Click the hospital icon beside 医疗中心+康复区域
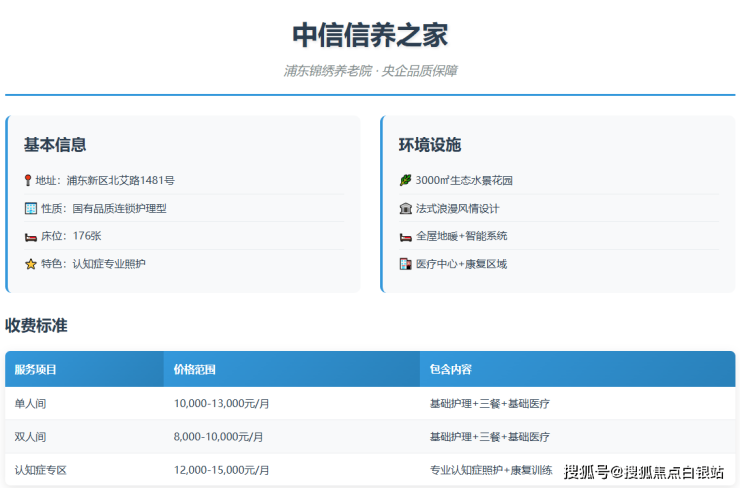Image resolution: width=740 pixels, height=488 pixels. pyautogui.click(x=405, y=264)
